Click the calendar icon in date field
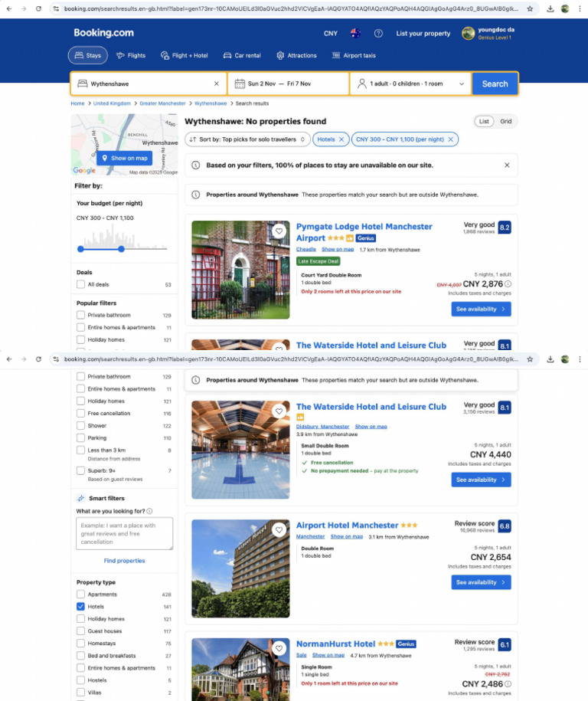Screen dimensions: 588x701 [240, 84]
